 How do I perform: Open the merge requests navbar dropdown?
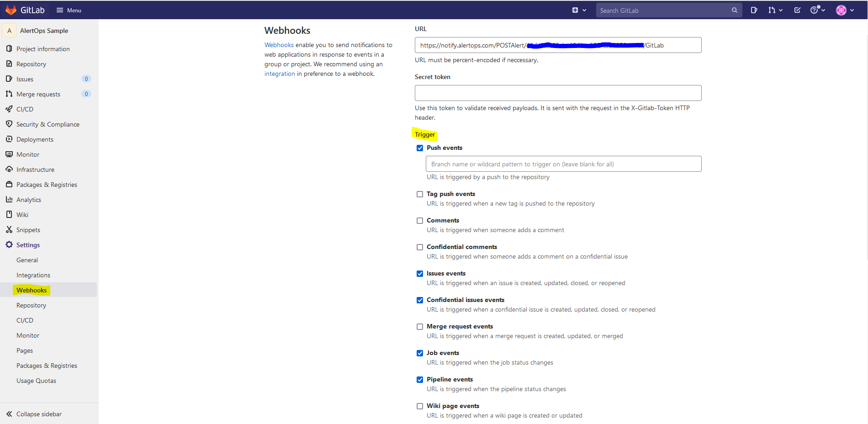775,10
